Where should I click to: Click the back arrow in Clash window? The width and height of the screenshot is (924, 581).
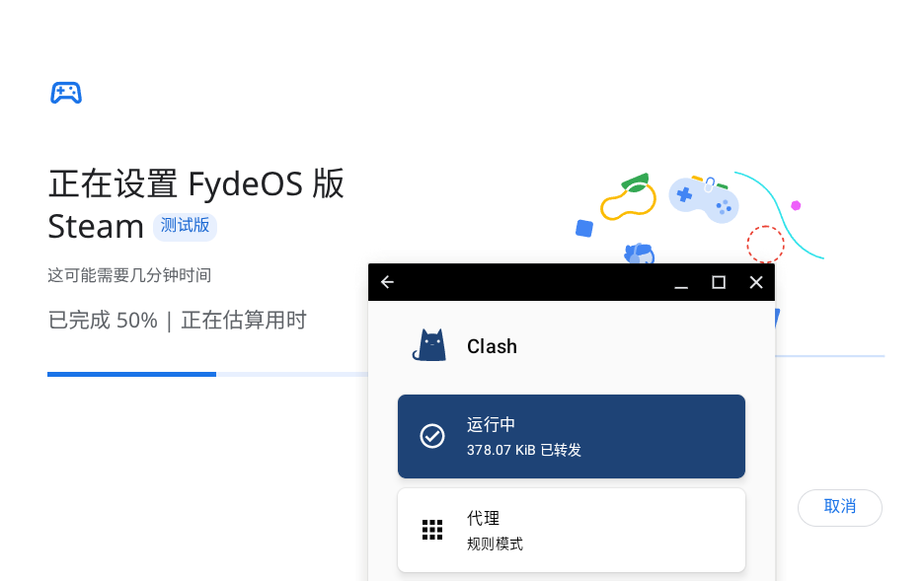click(x=387, y=282)
